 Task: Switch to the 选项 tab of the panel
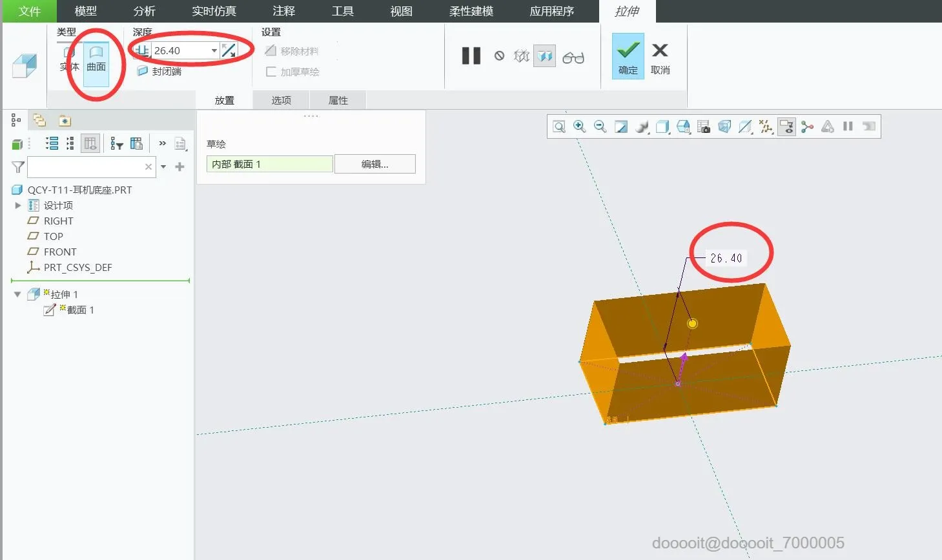click(281, 99)
